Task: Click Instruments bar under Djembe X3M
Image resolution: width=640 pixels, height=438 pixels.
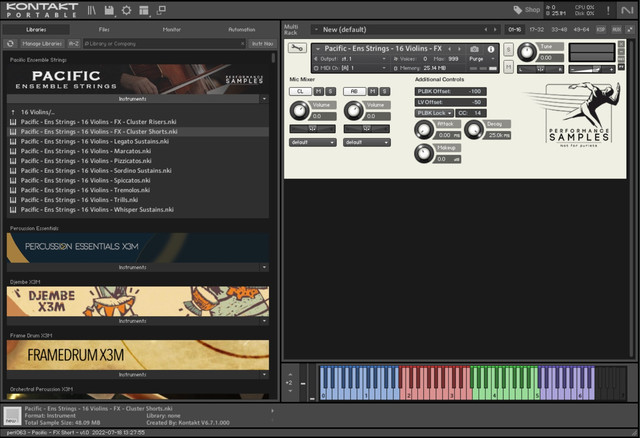Action: click(133, 321)
